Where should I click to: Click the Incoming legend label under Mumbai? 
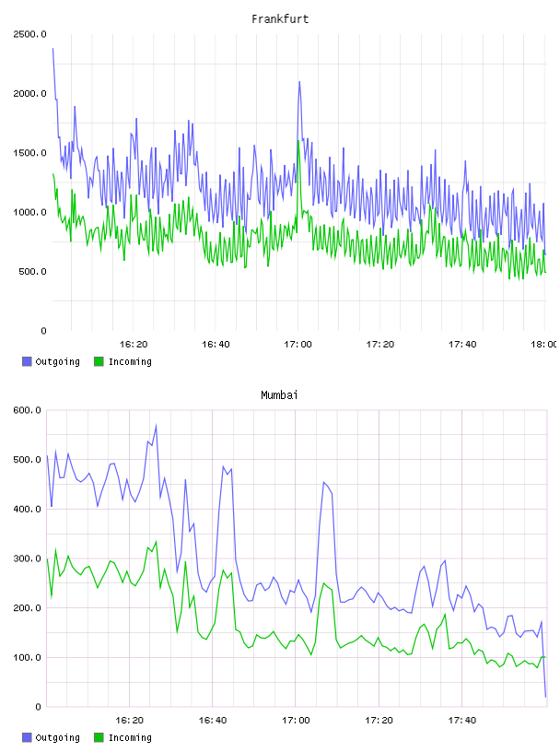(130, 738)
